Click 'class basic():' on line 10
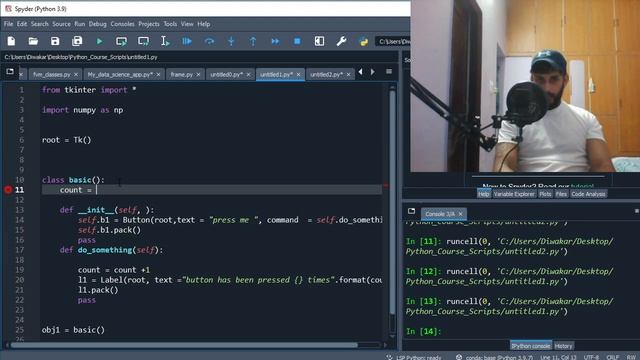 pyautogui.click(x=73, y=180)
